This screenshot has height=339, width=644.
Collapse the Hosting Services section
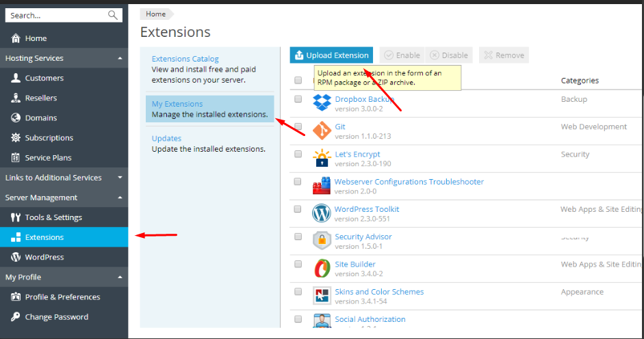(120, 59)
